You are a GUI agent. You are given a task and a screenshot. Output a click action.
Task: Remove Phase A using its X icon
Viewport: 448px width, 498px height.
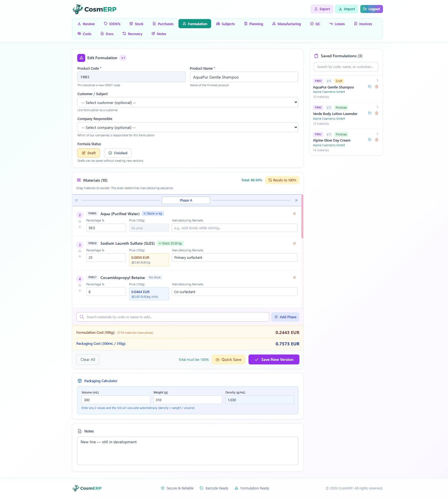[x=296, y=200]
